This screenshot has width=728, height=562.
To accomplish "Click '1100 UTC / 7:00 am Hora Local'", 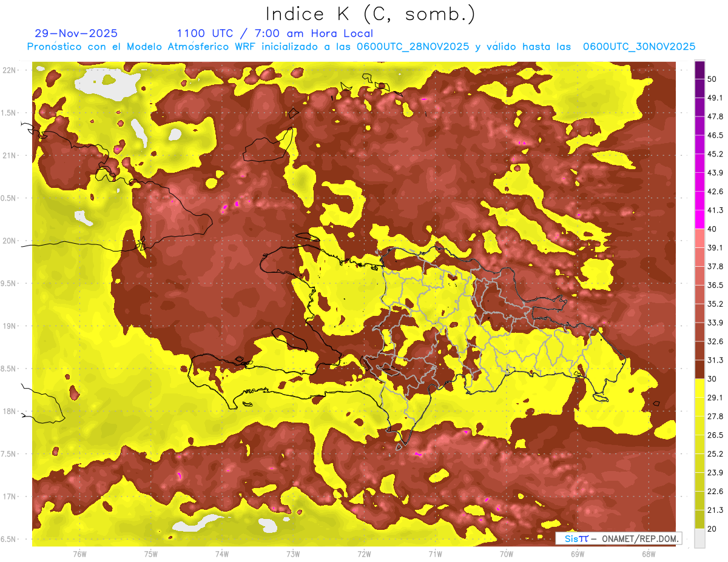I will click(x=275, y=33).
